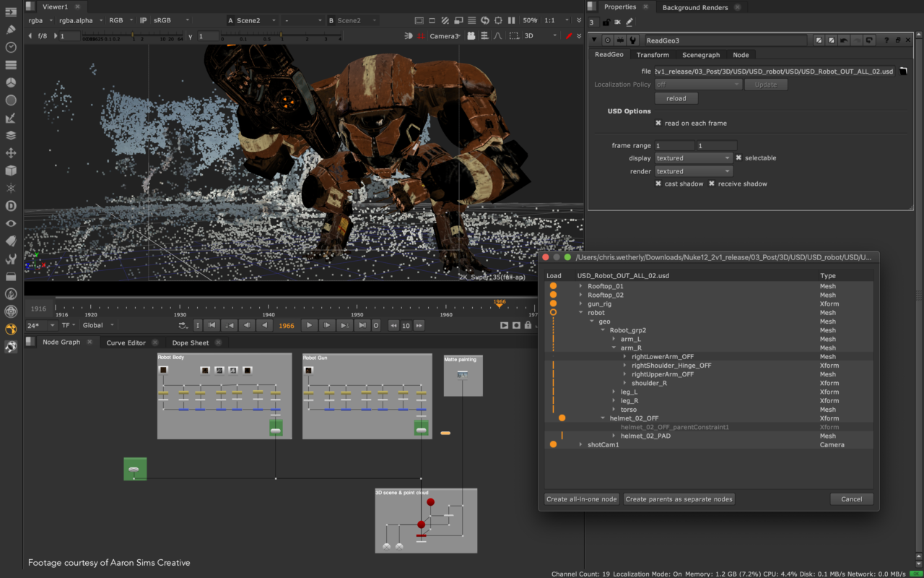Click the 'Create all-in-one node' button
This screenshot has width=924, height=578.
click(x=582, y=499)
